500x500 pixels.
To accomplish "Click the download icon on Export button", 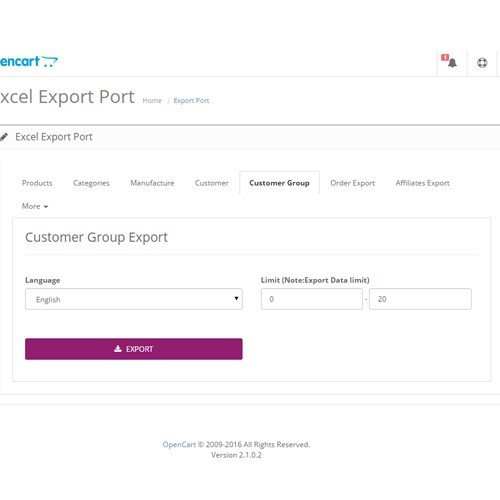I will point(118,349).
